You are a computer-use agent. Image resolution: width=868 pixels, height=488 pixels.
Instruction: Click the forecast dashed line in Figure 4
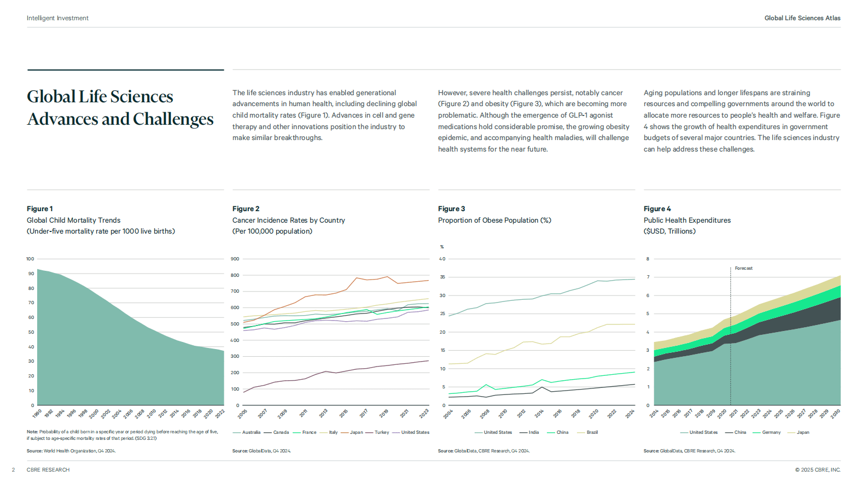click(730, 336)
